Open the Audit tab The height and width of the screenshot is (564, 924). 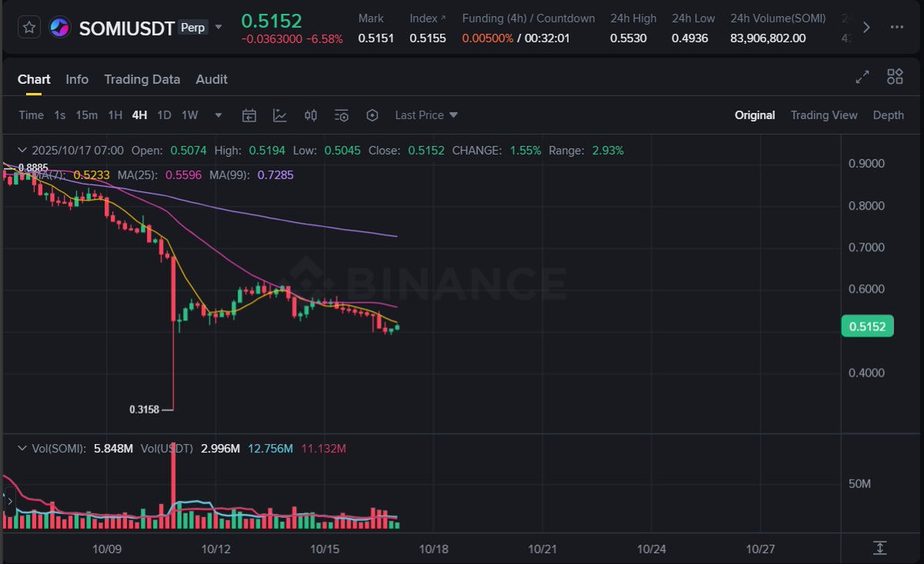coord(211,79)
